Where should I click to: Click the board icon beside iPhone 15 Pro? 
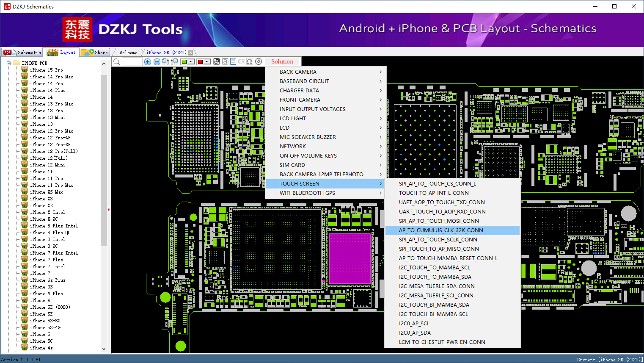pos(25,70)
